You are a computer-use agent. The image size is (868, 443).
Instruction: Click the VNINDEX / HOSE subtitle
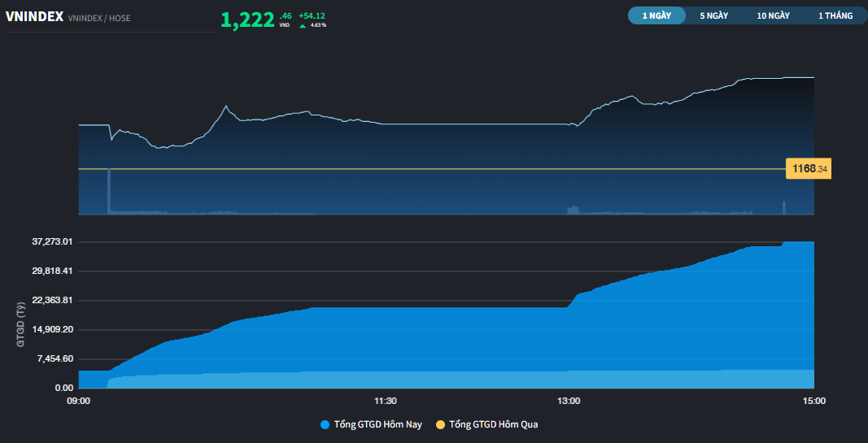point(99,18)
